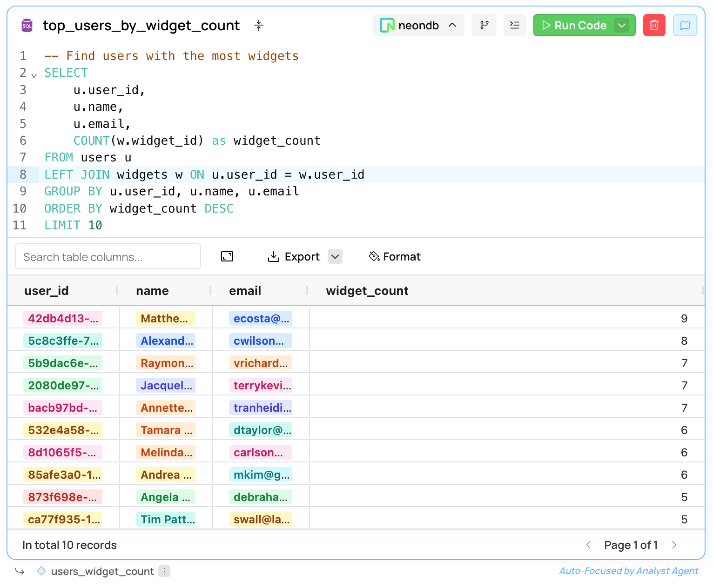Delete the cell with the red trash button
Image resolution: width=713 pixels, height=588 pixels.
pos(654,25)
